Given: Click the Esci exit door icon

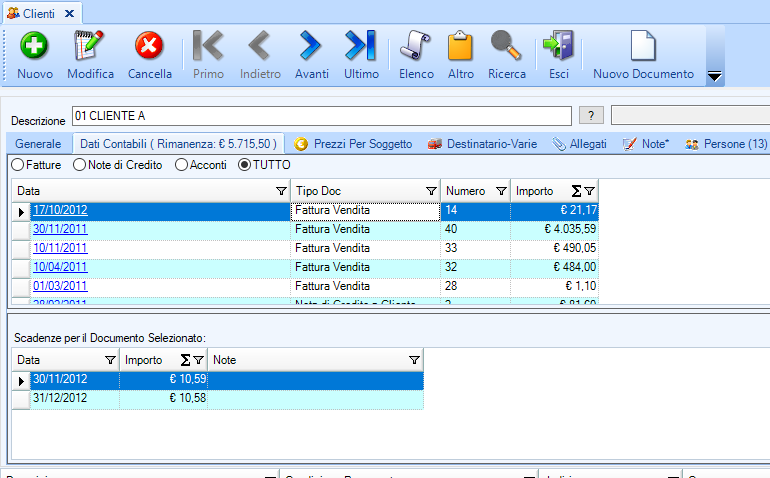Looking at the screenshot, I should (x=559, y=47).
